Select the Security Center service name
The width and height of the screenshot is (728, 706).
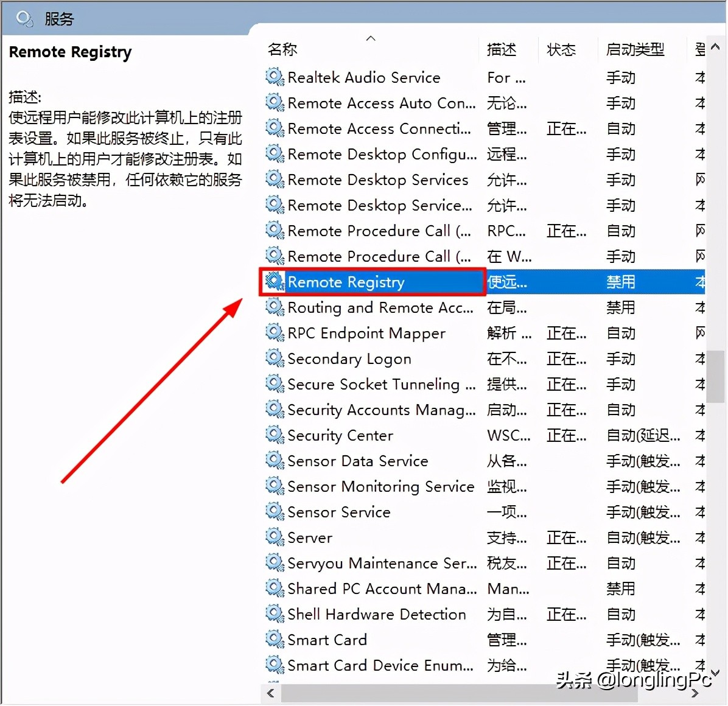340,435
